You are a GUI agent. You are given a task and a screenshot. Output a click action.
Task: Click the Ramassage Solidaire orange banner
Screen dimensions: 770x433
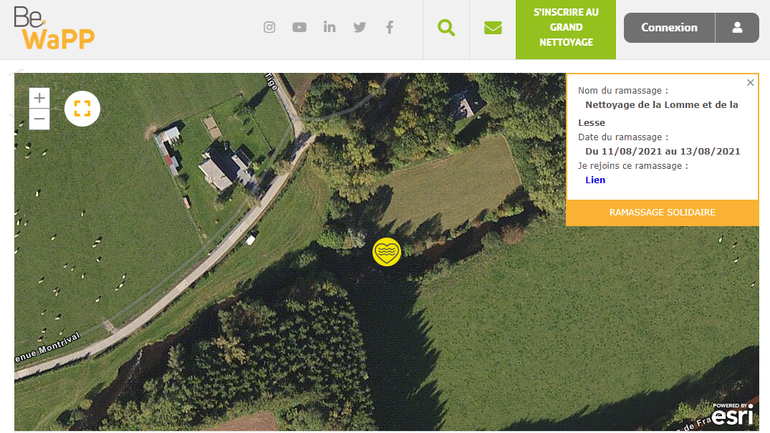pyautogui.click(x=662, y=212)
